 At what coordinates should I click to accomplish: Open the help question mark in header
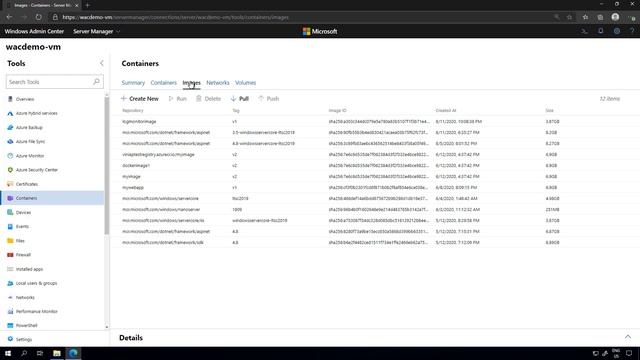632,31
